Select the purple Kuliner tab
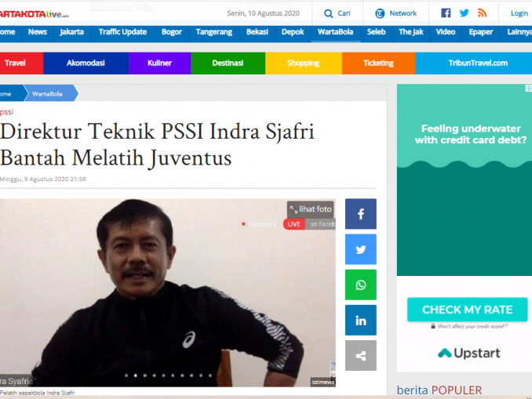 [x=159, y=63]
